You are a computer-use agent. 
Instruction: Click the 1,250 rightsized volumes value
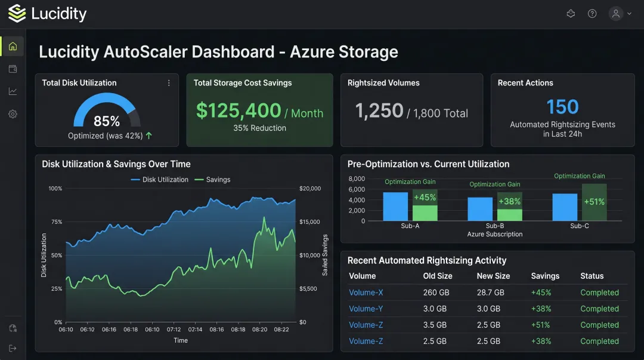[x=379, y=110]
